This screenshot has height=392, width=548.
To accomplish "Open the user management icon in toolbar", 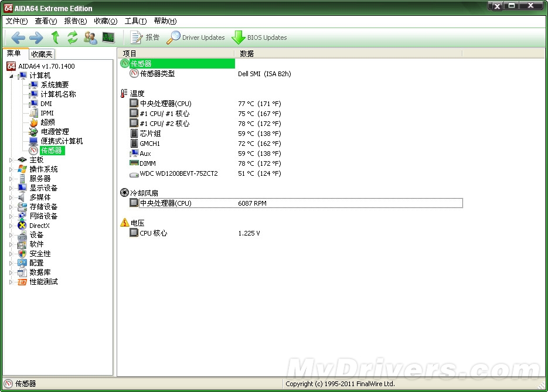I will [90, 38].
